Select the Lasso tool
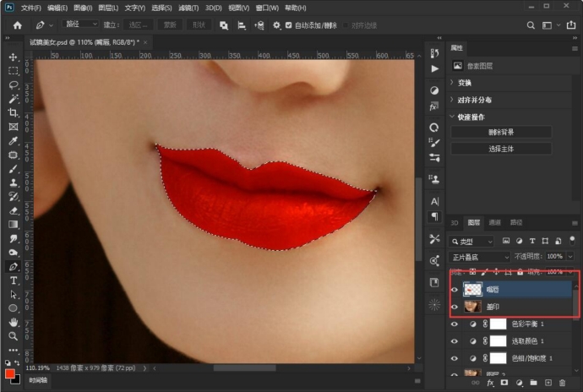 [x=14, y=85]
